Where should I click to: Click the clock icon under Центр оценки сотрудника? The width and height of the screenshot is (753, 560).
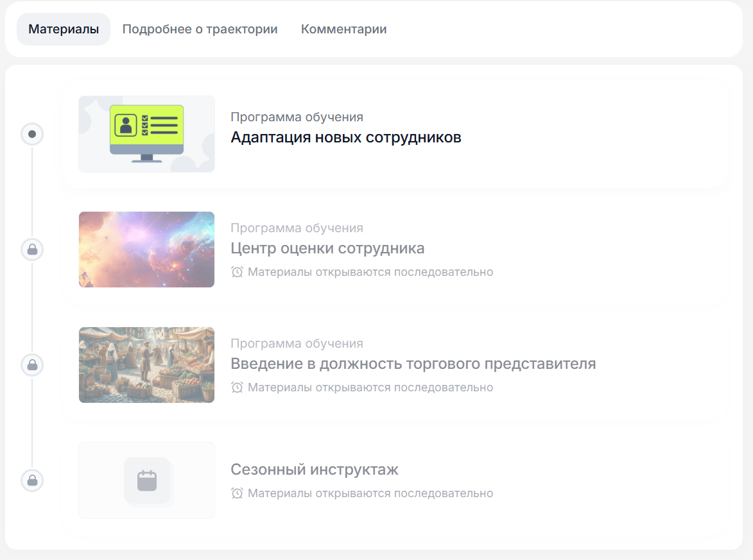coord(237,272)
